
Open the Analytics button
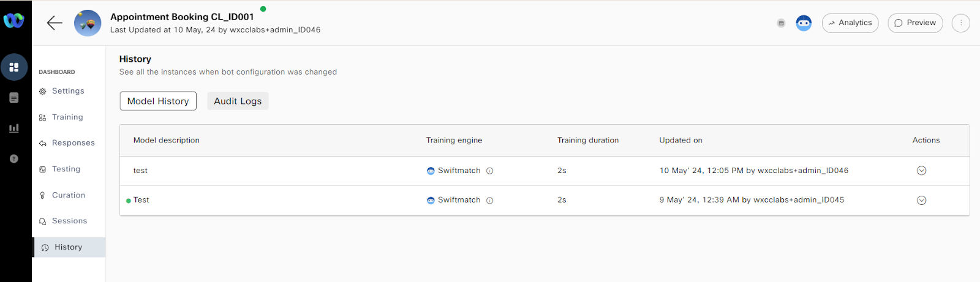tap(850, 23)
